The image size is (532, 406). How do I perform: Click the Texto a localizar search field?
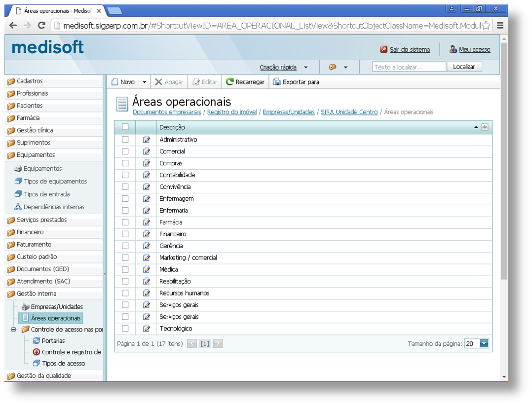409,67
